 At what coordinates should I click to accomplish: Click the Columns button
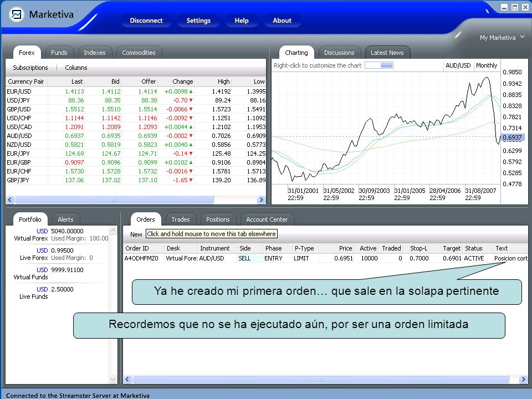coord(76,68)
